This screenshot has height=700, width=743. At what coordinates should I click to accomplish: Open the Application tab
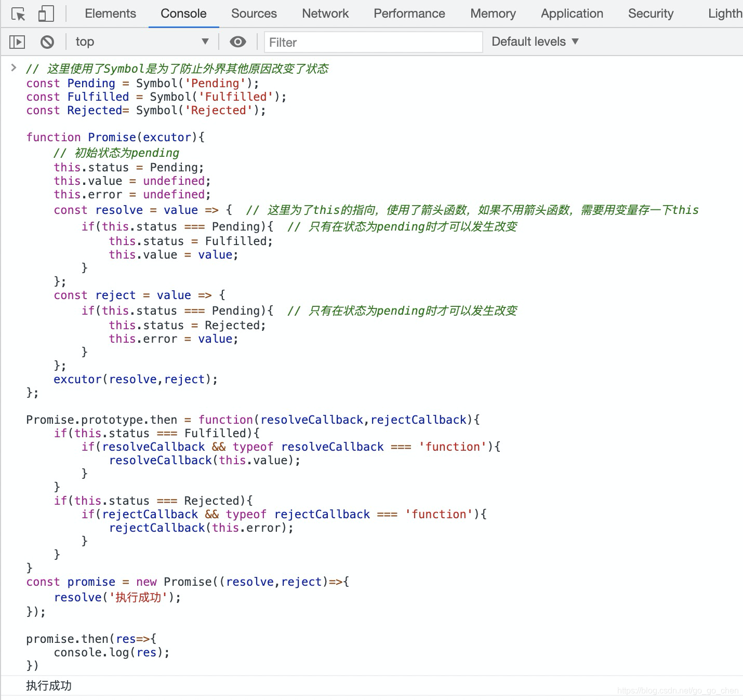[572, 14]
